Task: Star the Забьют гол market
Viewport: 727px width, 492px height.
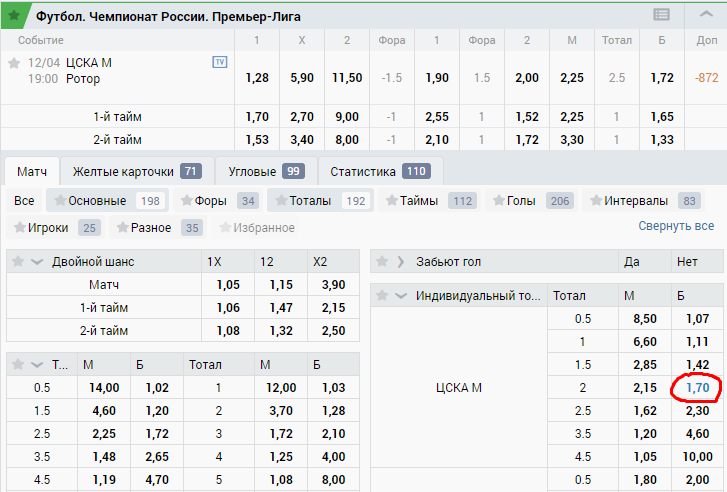Action: (x=382, y=262)
